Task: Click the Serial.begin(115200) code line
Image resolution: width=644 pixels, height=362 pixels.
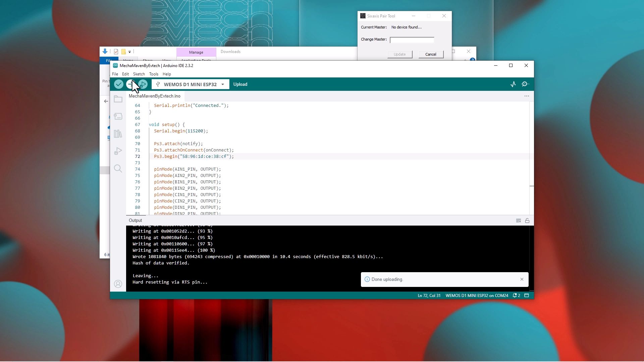Action: 181,131
